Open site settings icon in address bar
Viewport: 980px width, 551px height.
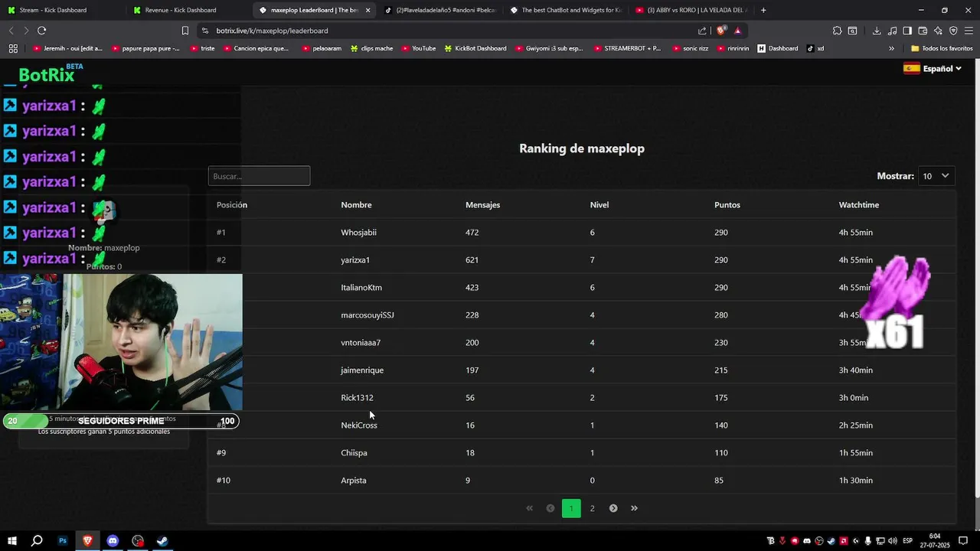click(205, 31)
